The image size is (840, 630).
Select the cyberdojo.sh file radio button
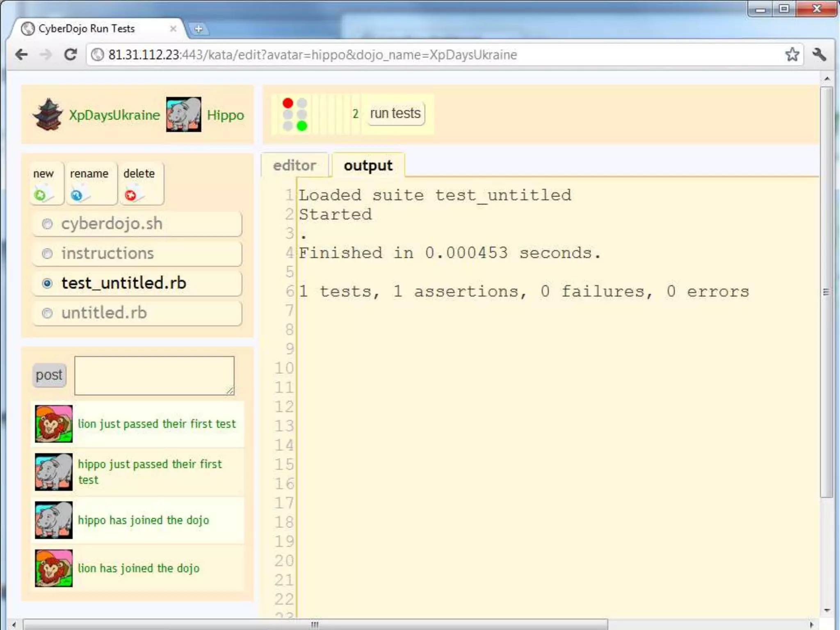[x=48, y=224]
